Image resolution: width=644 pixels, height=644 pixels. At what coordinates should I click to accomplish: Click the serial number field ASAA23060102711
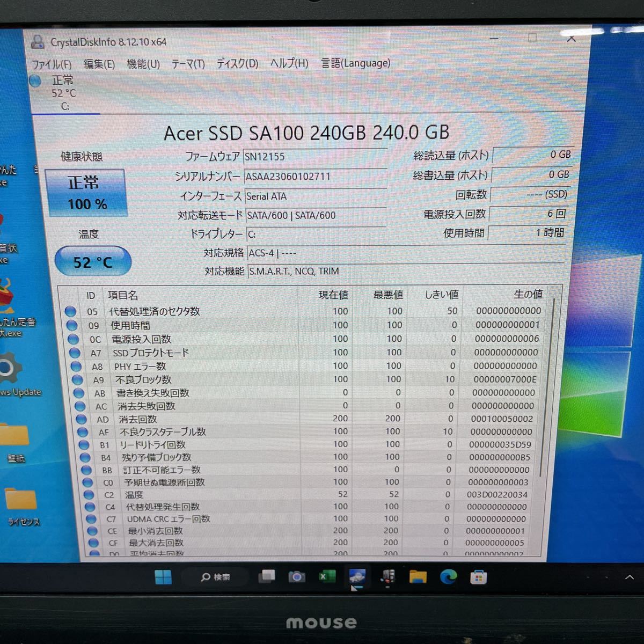click(316, 176)
